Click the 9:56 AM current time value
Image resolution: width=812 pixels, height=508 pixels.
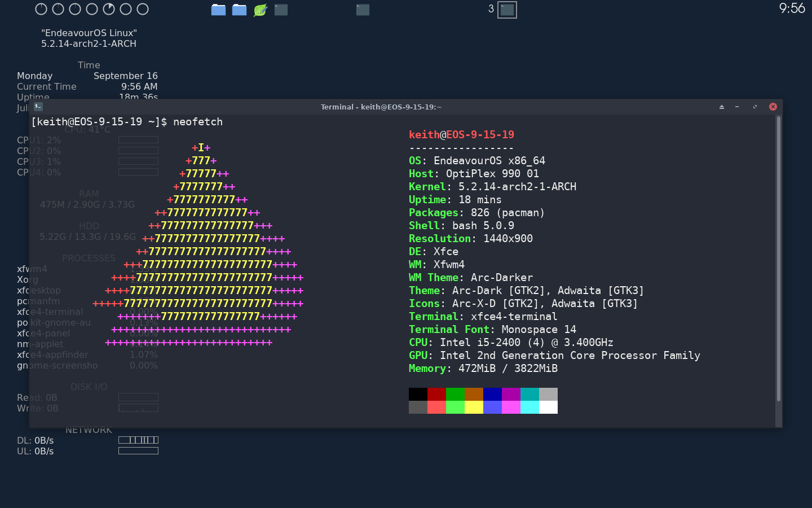(x=139, y=86)
